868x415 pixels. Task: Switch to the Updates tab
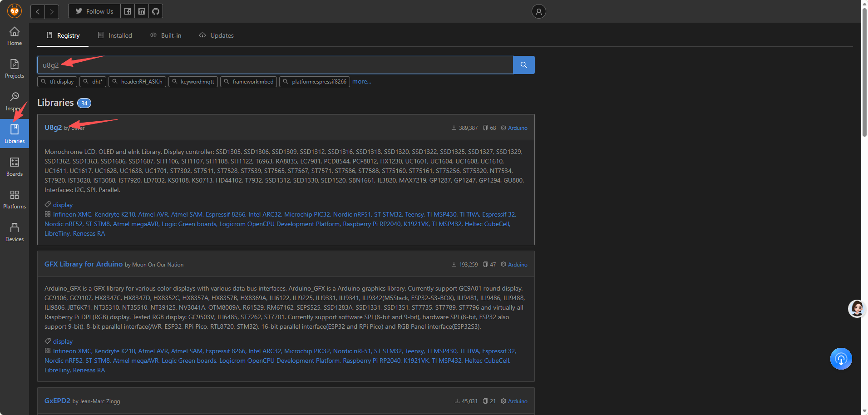pos(217,35)
